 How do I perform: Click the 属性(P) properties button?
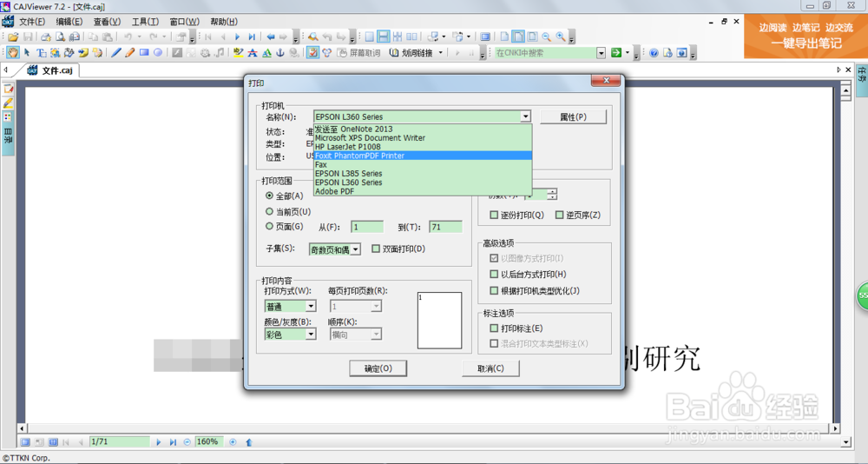click(573, 117)
